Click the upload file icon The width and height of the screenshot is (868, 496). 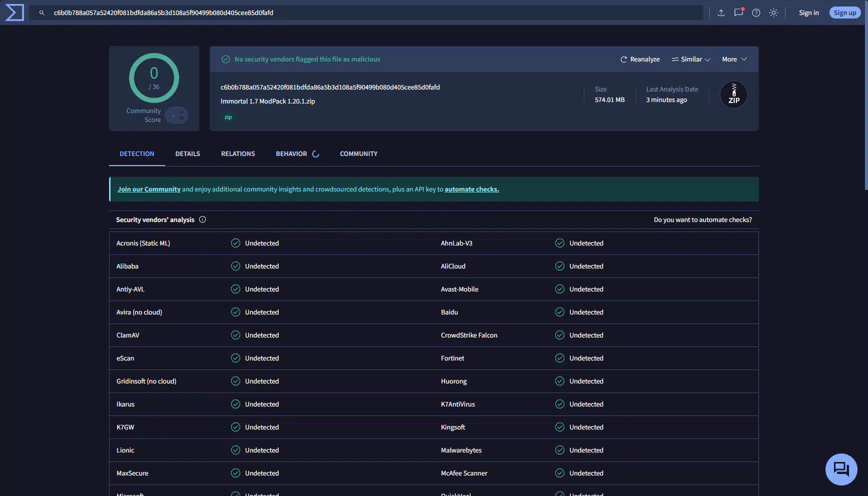(x=721, y=13)
